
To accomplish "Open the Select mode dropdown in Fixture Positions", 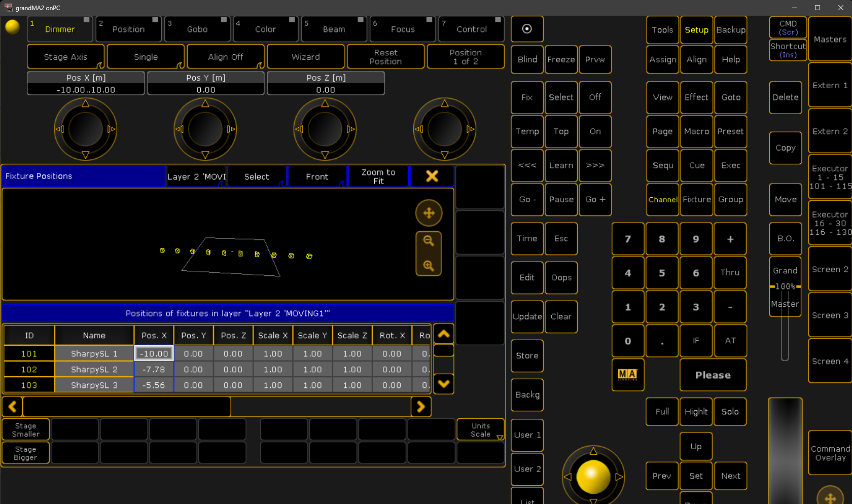I will coord(257,176).
